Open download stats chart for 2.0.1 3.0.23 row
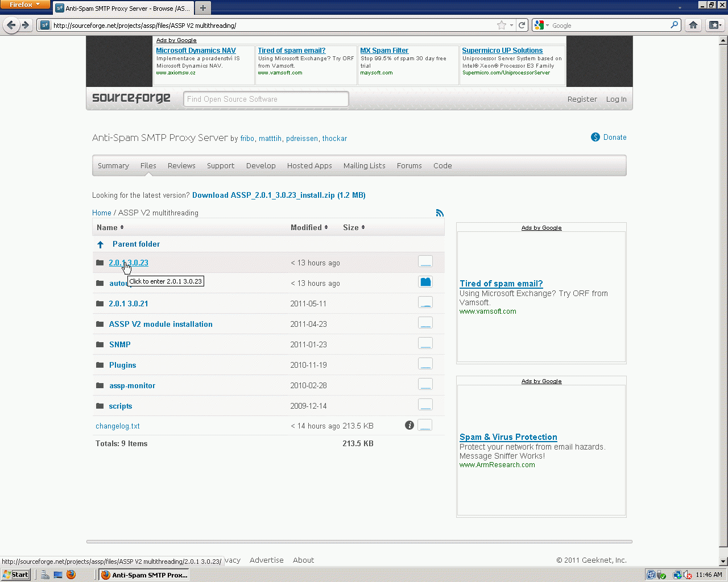This screenshot has width=728, height=582. pos(425,261)
